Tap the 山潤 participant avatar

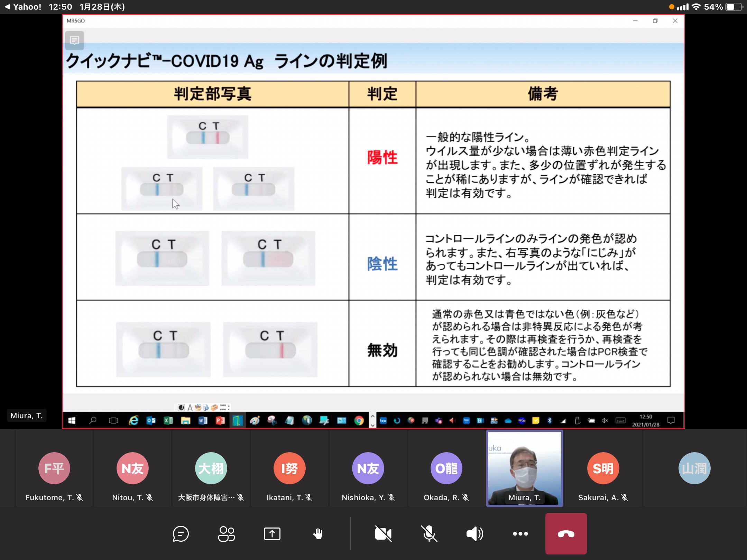point(694,468)
